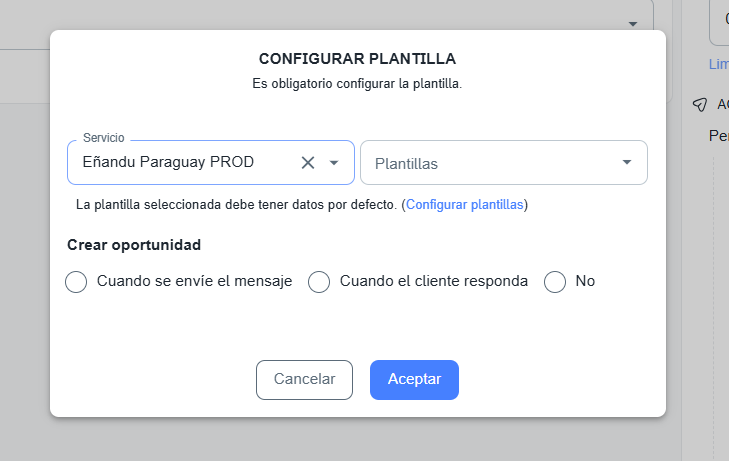The width and height of the screenshot is (729, 461).
Task: Click the partially hidden field above 'Lim'
Action: click(x=719, y=22)
